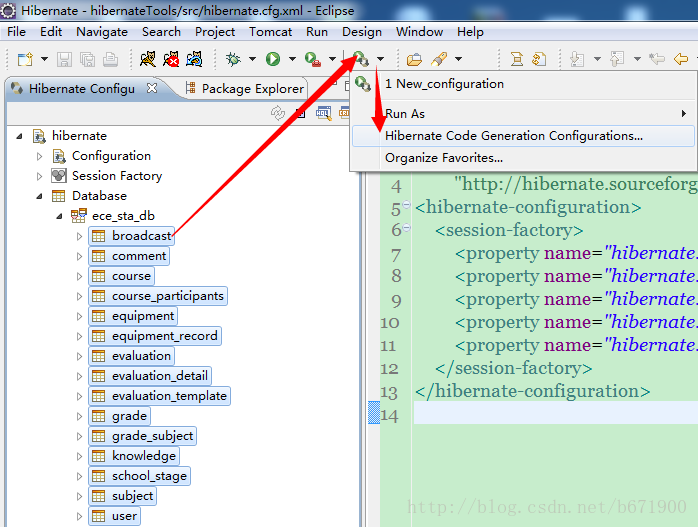Viewport: 698px width, 527px height.
Task: Open the Debug dropdown arrow
Action: pyautogui.click(x=252, y=59)
